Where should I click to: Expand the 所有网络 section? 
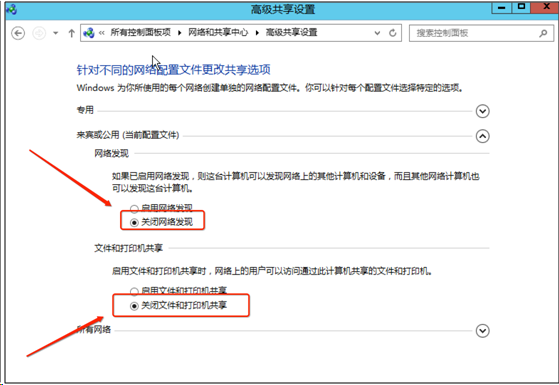[482, 331]
